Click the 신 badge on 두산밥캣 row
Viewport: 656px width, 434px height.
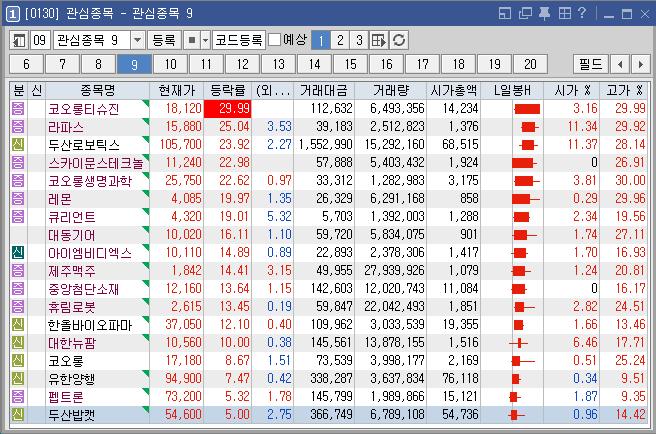tap(18, 414)
